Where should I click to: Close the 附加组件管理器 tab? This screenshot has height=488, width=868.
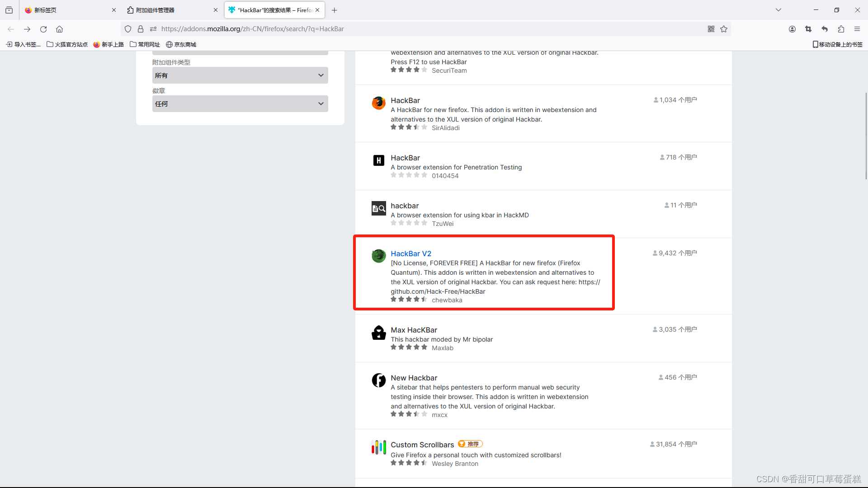(x=216, y=10)
